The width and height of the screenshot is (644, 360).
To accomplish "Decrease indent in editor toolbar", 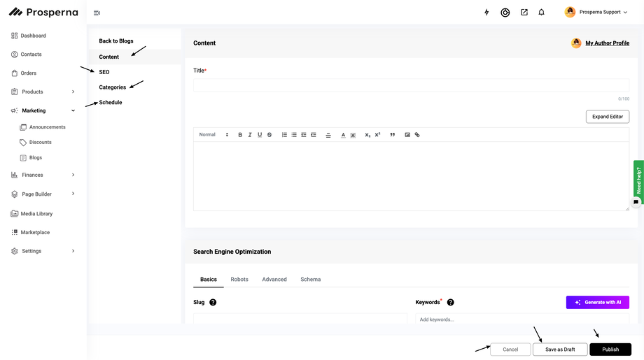I will coord(304,135).
